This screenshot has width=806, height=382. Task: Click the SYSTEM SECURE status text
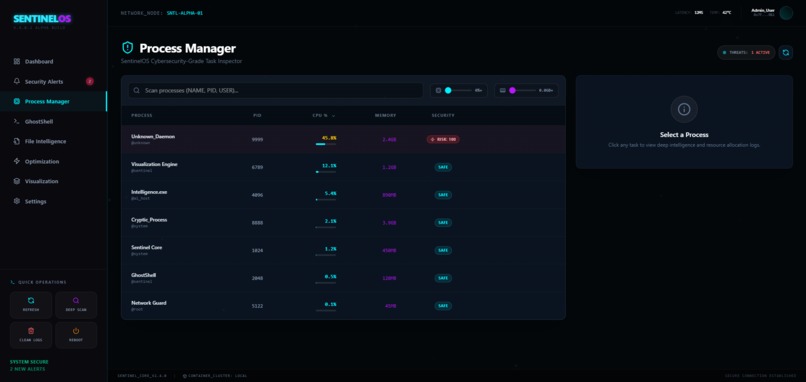(29, 362)
